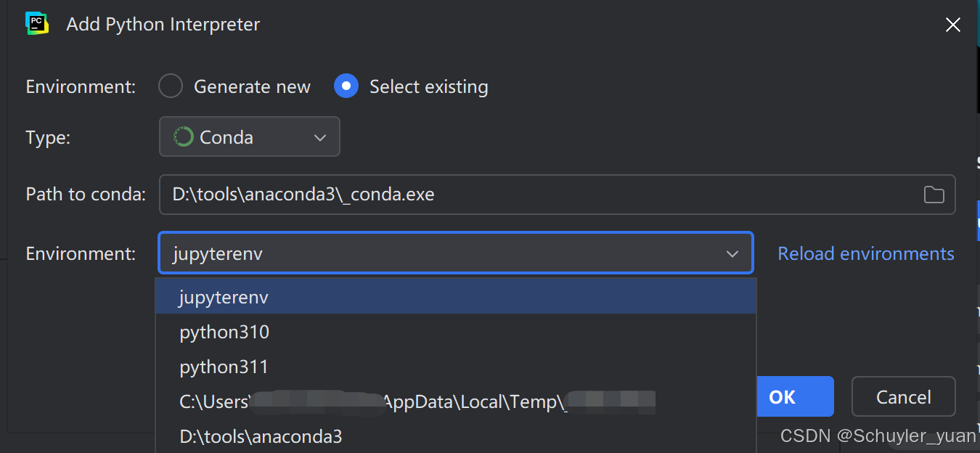980x453 pixels.
Task: Focus the Path to conda input field
Action: point(558,195)
